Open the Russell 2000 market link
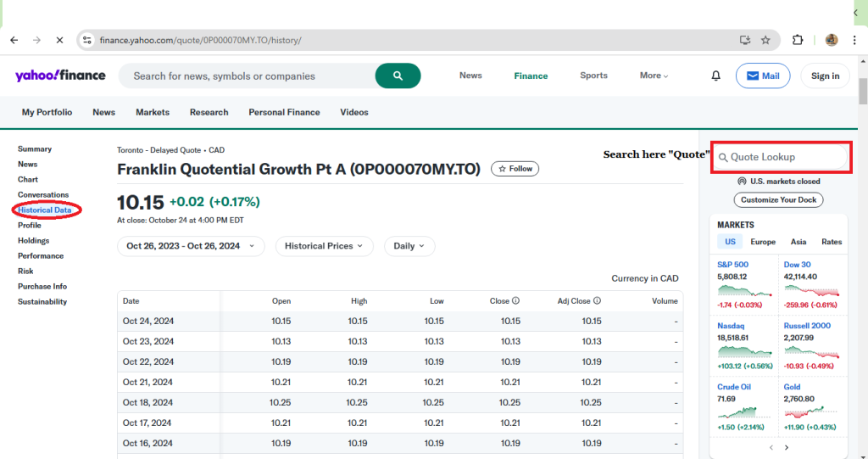868x459 pixels. [807, 326]
